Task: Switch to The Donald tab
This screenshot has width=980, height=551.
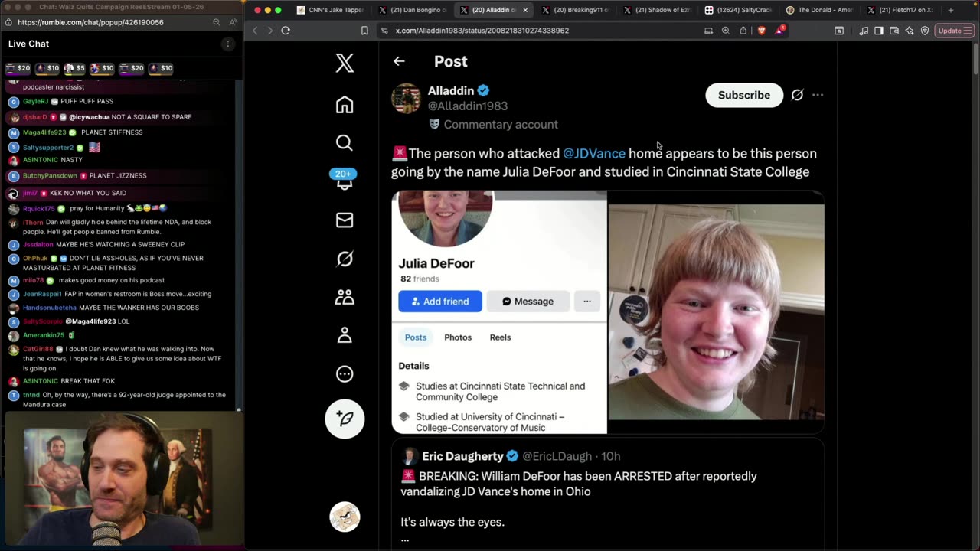Action: pos(820,10)
